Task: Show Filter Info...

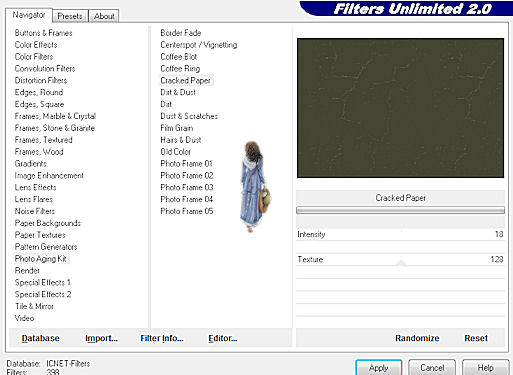Action: pos(162,338)
